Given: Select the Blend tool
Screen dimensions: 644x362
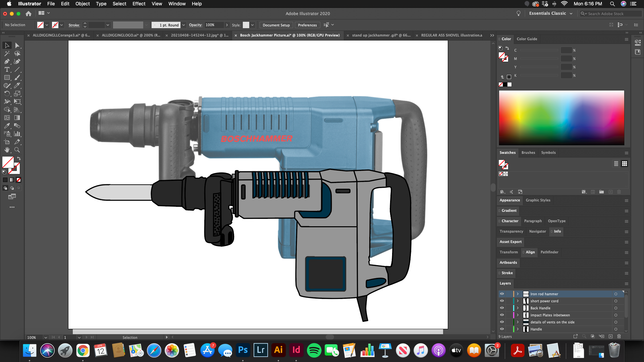Looking at the screenshot, I should tap(17, 126).
